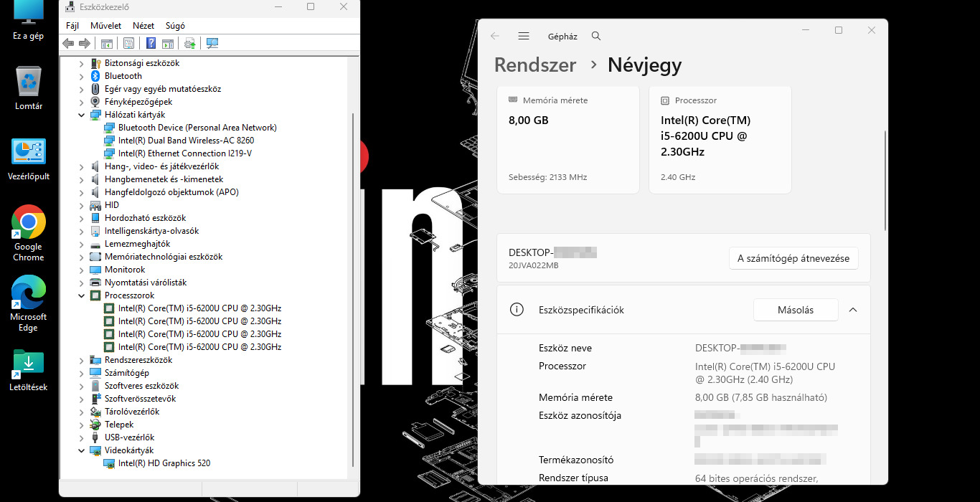Click the show/hide console tree toolbar icon
Viewport: 980px width, 502px height.
point(107,44)
